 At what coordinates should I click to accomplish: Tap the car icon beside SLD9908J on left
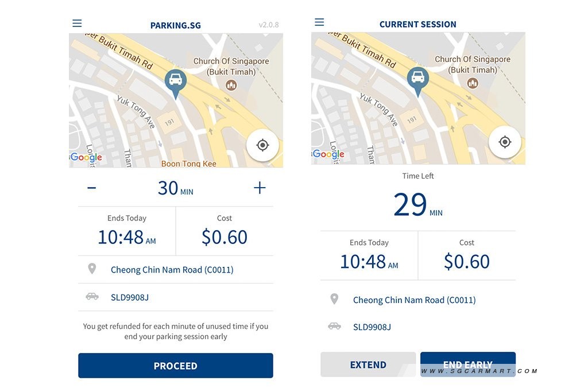[92, 296]
